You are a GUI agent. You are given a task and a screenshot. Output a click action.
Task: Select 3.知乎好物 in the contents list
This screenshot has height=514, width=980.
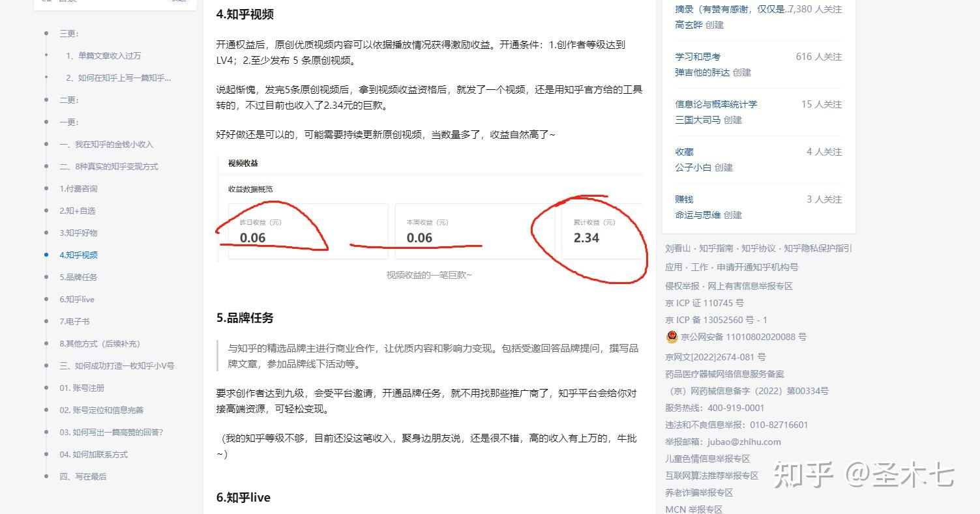pyautogui.click(x=78, y=233)
